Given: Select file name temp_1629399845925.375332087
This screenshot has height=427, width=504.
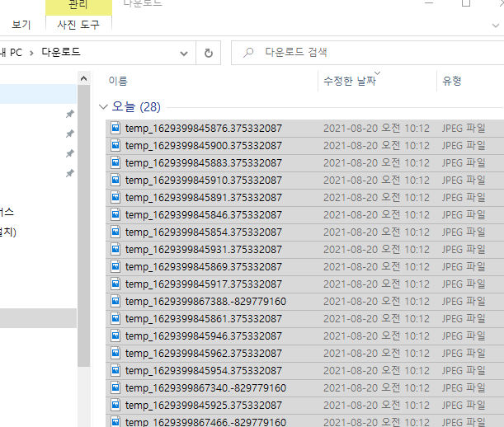Looking at the screenshot, I should coord(204,406).
